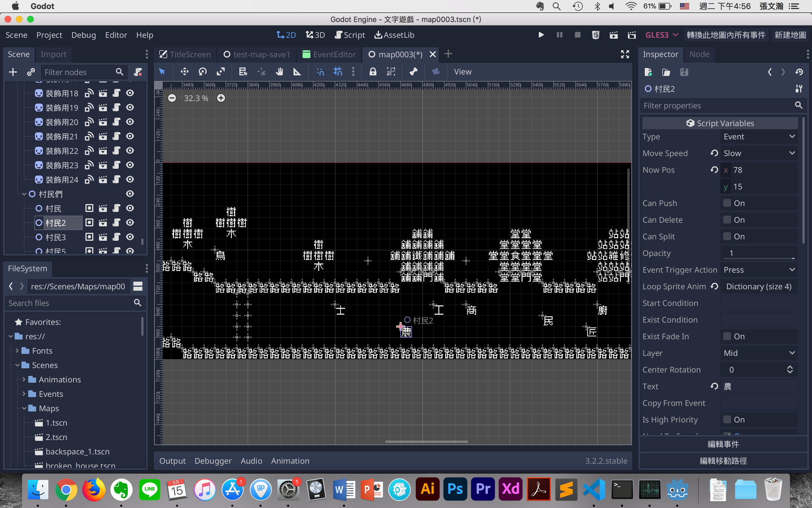Open the GLES3 renderer dropdown
This screenshot has height=508, width=812.
point(662,35)
